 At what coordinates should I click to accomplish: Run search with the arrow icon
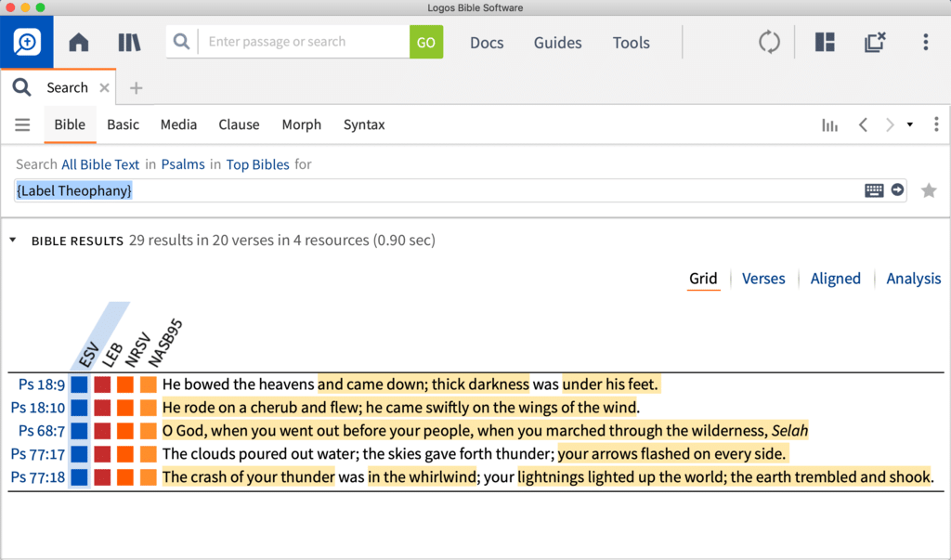[898, 189]
